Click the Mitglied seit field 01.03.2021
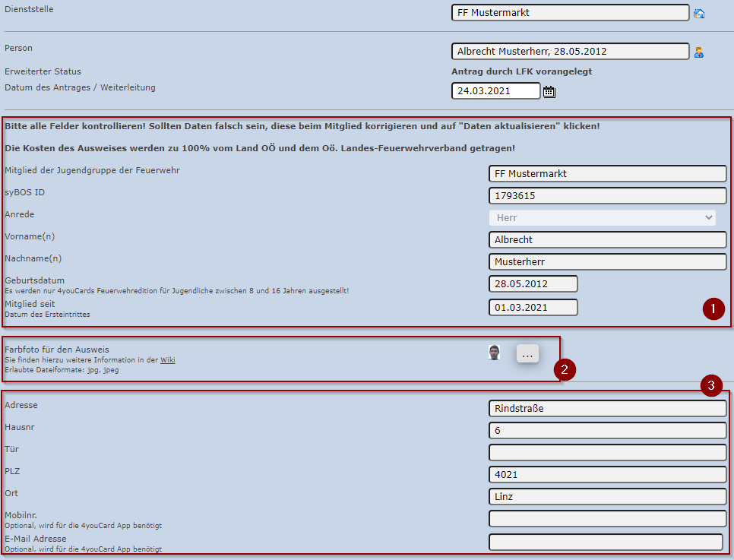The height and width of the screenshot is (560, 734). (x=533, y=308)
